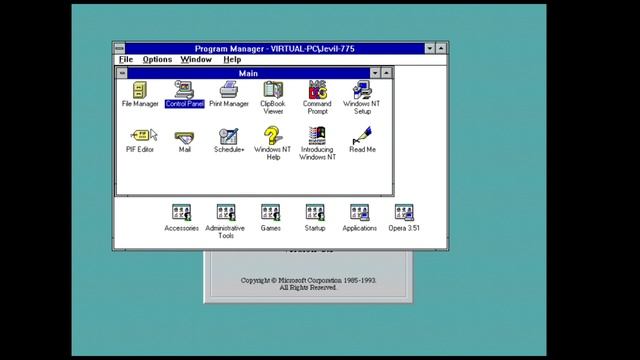Click the Microsoft copyright text behind
The image size is (640, 360).
point(308,284)
